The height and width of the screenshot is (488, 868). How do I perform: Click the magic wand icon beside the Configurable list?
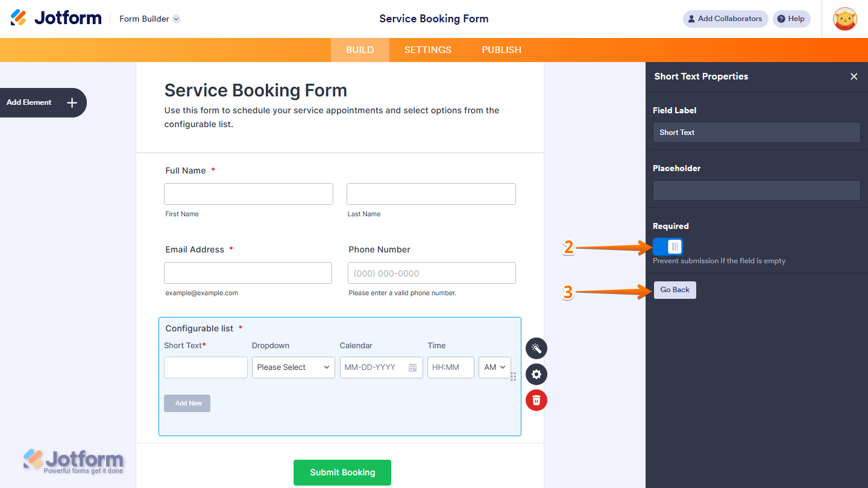(x=536, y=348)
